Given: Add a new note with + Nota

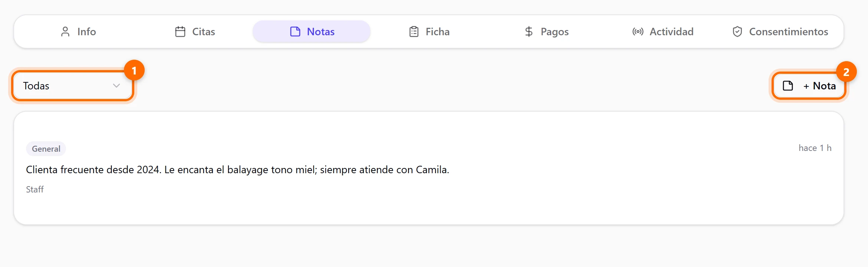Looking at the screenshot, I should pos(809,86).
